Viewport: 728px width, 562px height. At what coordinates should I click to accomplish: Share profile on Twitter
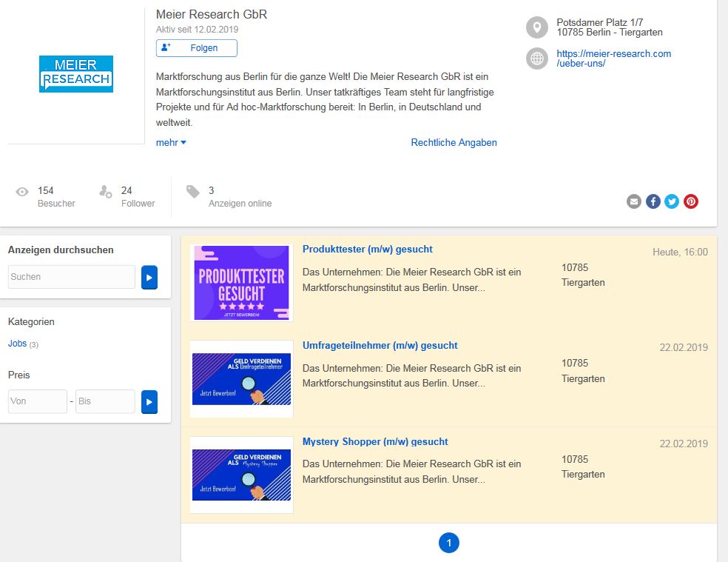click(x=672, y=201)
